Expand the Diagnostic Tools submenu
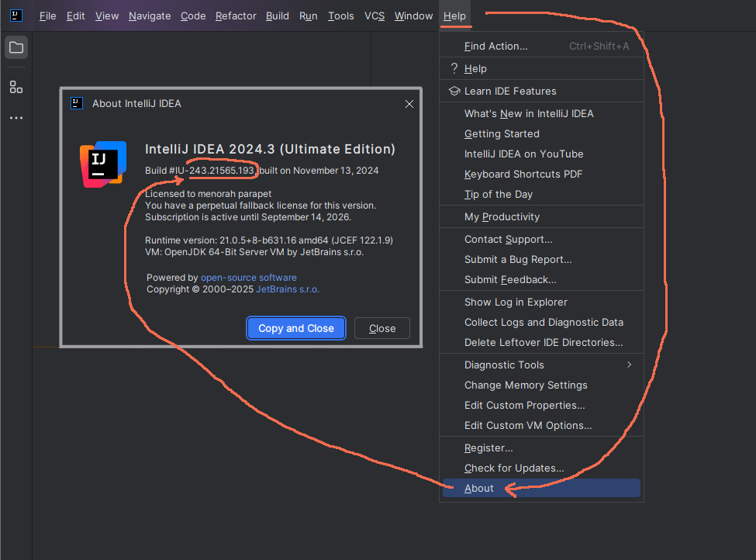Image resolution: width=756 pixels, height=560 pixels. click(541, 365)
